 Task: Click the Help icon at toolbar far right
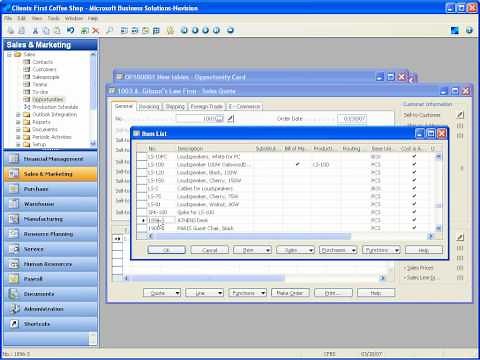(x=469, y=30)
